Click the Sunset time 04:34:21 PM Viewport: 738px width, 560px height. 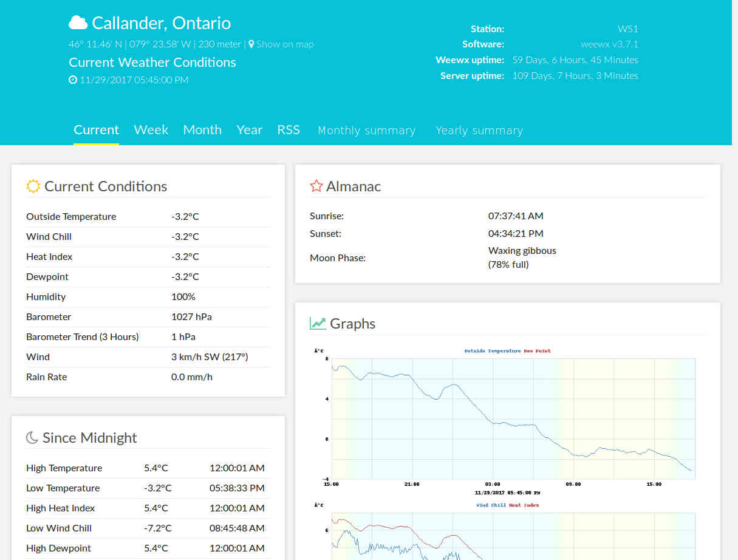[516, 233]
